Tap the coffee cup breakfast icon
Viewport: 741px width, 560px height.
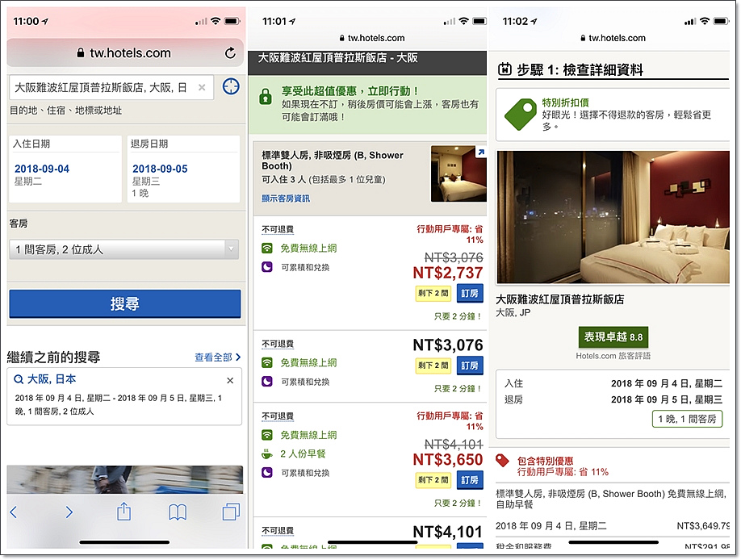[x=267, y=454]
